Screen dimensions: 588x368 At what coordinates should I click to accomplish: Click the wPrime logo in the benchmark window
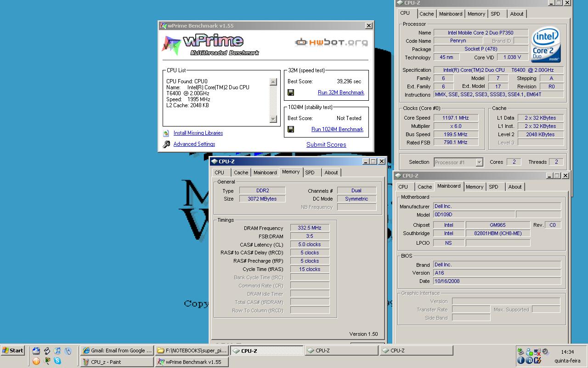pos(210,45)
